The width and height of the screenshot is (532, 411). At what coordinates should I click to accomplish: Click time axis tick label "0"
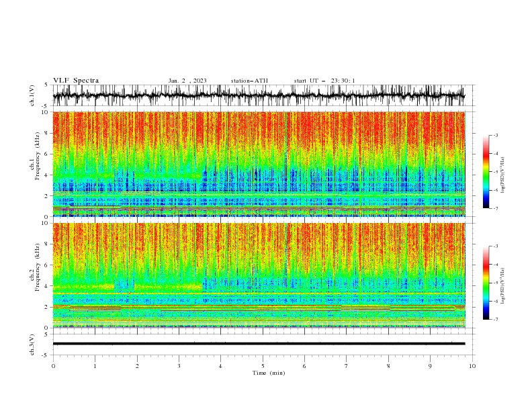[x=53, y=366]
